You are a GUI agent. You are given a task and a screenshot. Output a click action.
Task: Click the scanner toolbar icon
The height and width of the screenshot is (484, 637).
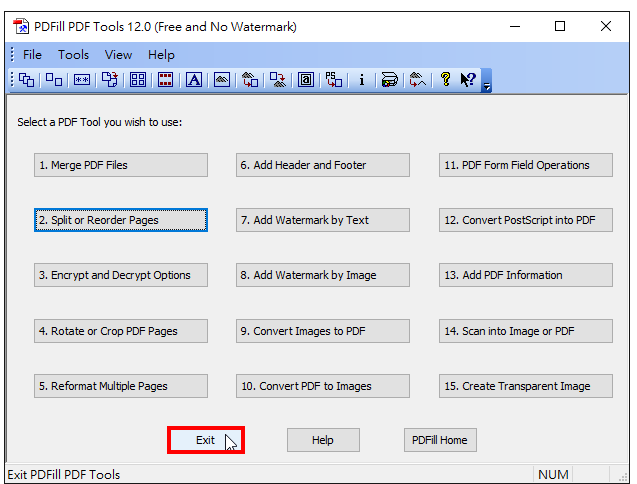390,80
